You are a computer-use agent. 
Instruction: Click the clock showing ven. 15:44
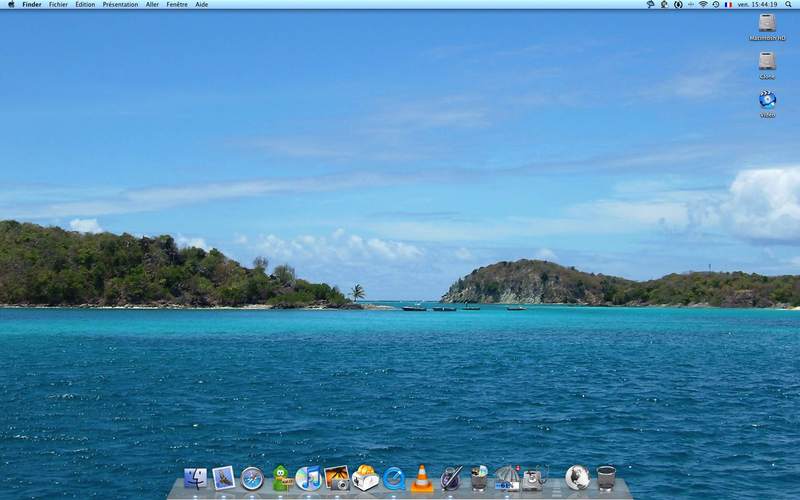757,4
